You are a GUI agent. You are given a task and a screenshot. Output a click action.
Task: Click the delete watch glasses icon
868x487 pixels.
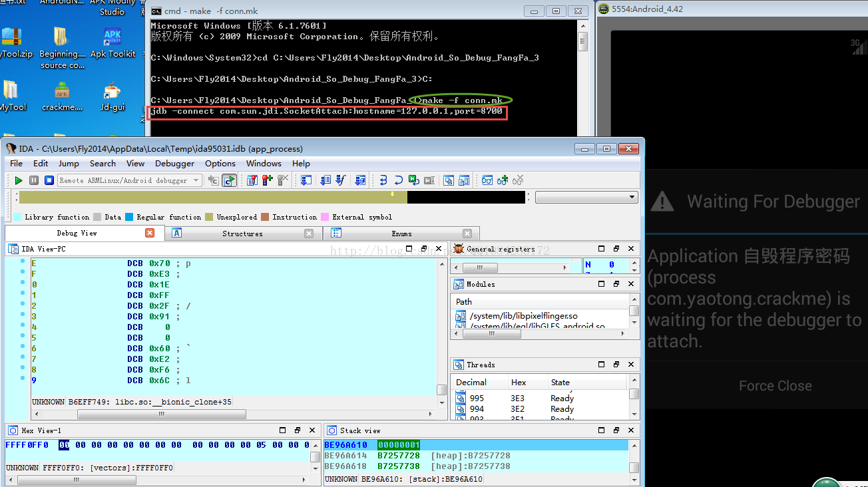518,180
